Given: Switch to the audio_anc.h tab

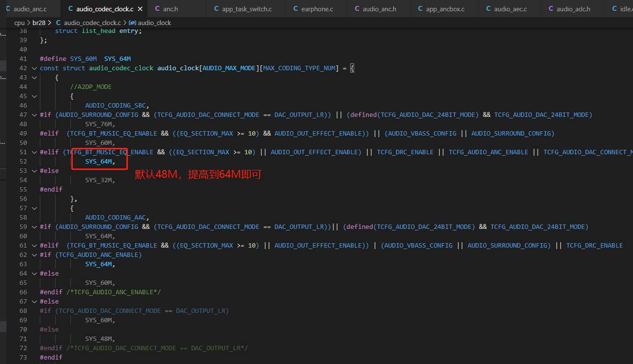Looking at the screenshot, I should pyautogui.click(x=379, y=9).
